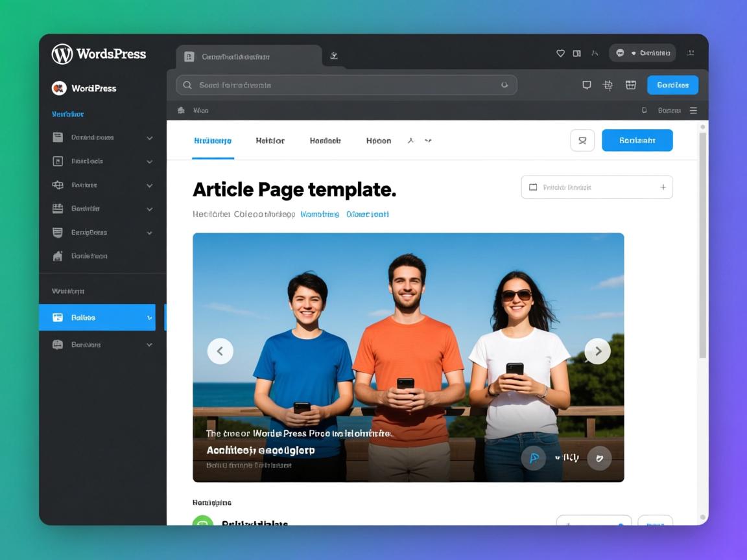Click the speech bubble icon beside grid icons
The width and height of the screenshot is (747, 560).
(587, 85)
